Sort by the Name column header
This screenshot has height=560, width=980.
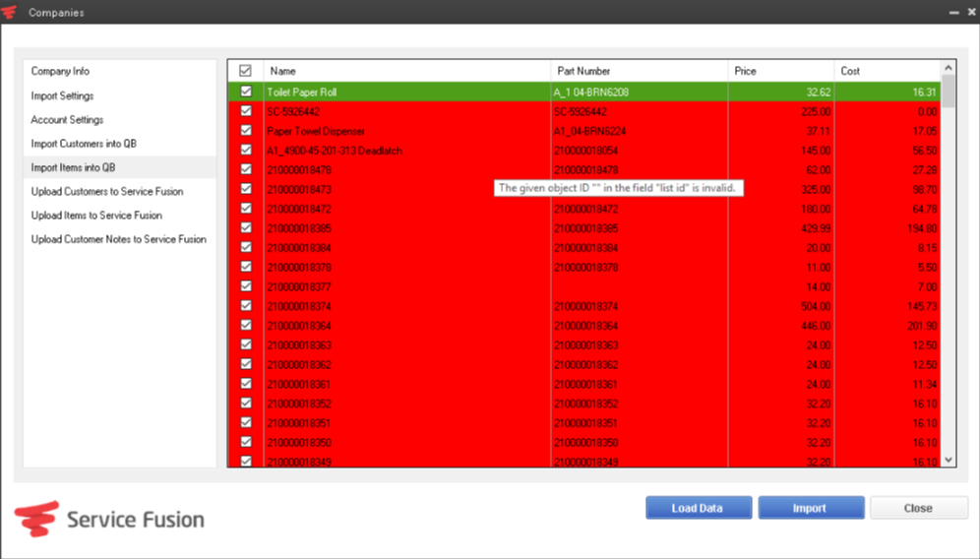pyautogui.click(x=407, y=71)
